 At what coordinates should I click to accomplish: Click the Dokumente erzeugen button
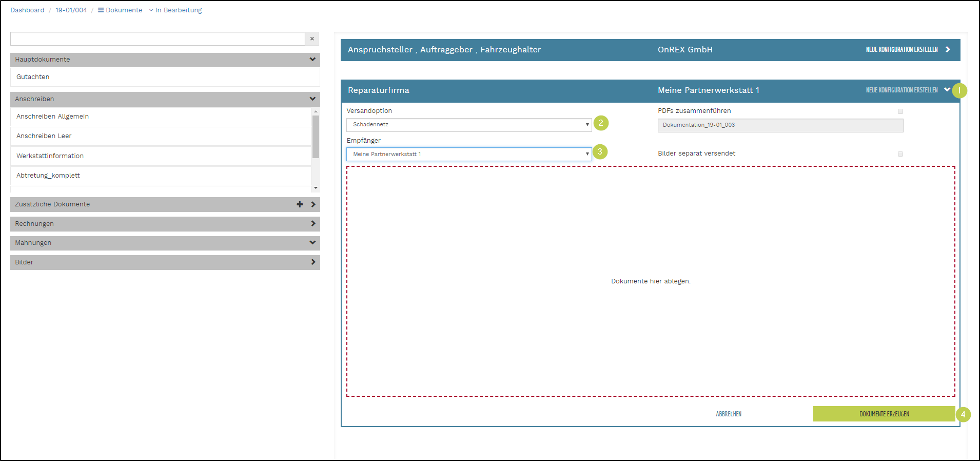pyautogui.click(x=884, y=414)
